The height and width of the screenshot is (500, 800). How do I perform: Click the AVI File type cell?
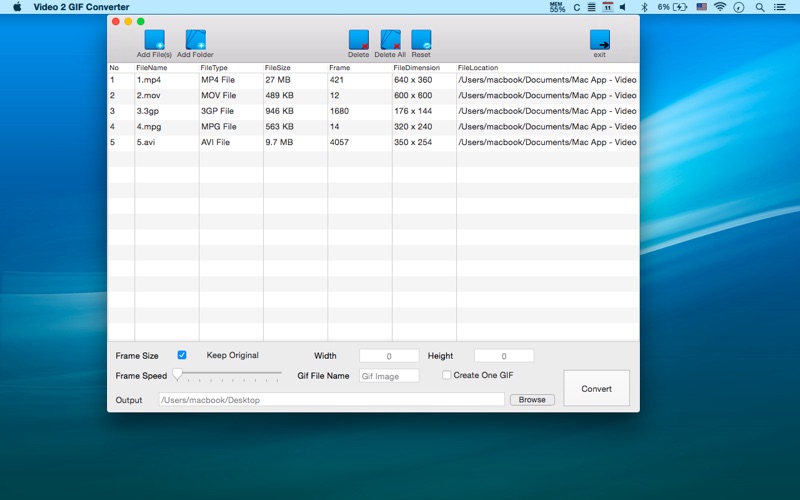pos(215,142)
